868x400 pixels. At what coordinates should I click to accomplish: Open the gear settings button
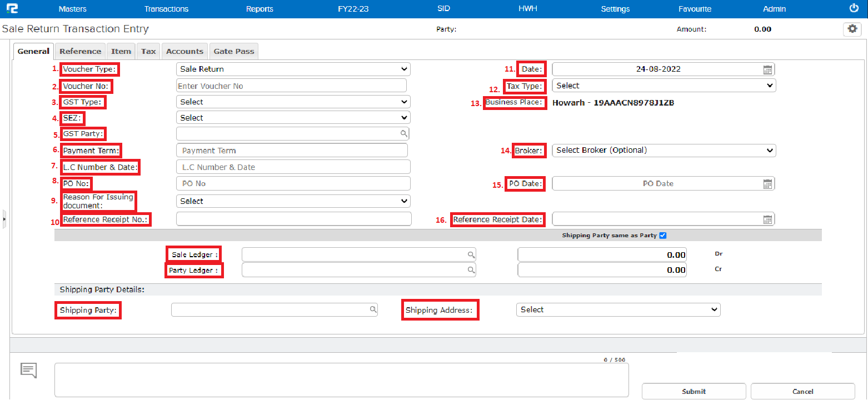pyautogui.click(x=852, y=29)
